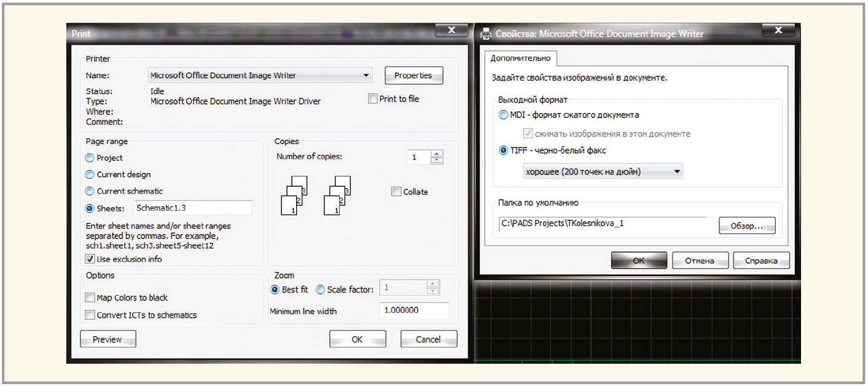Screen dimensions: 868x386
Task: Switch to the Дополнительно tab
Action: tap(520, 58)
